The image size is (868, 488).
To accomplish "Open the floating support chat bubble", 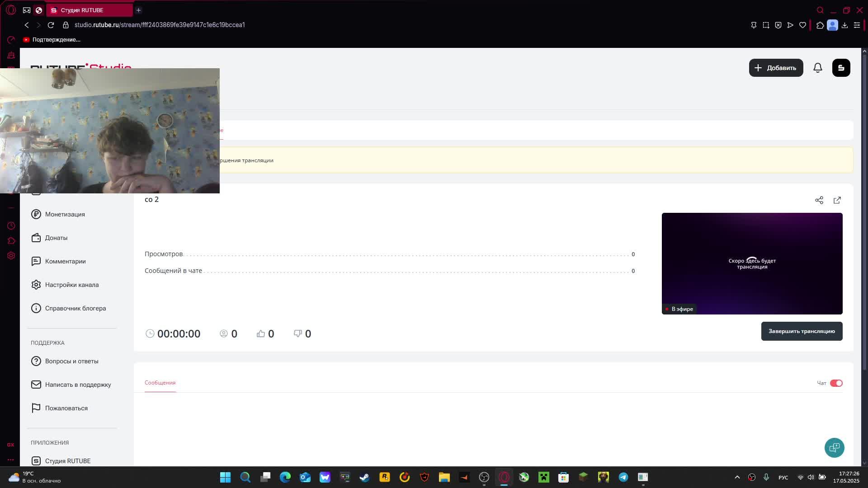I will pos(835,448).
